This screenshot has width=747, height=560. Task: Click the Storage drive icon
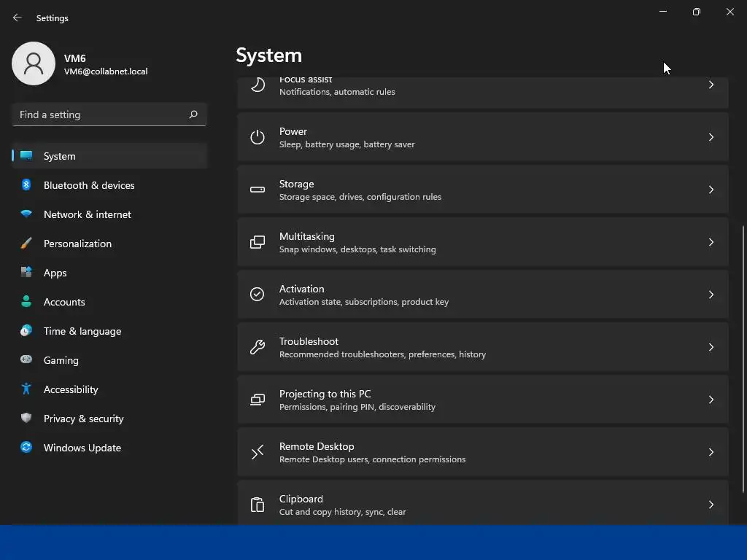click(258, 190)
